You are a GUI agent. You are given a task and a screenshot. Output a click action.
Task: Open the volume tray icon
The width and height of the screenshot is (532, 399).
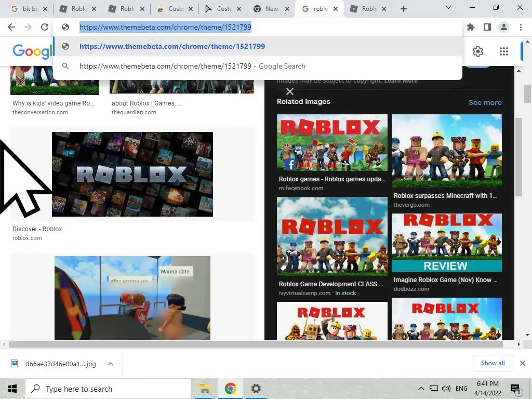(x=446, y=389)
